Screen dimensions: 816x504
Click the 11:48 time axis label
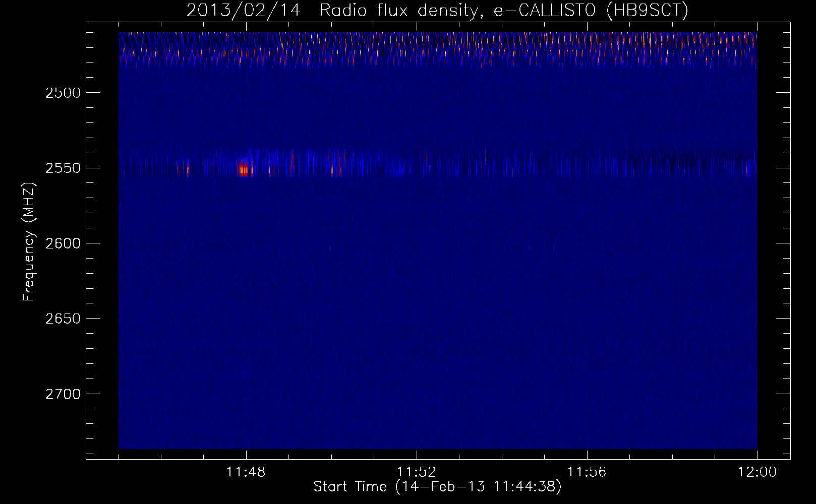[x=246, y=472]
